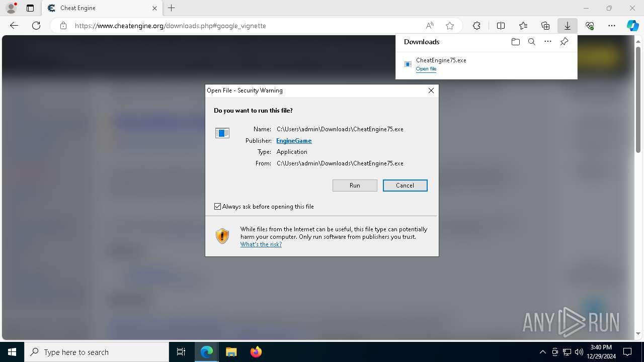The height and width of the screenshot is (362, 644).
Task: Click the Downloads toolbar arrow icon
Action: [567, 26]
